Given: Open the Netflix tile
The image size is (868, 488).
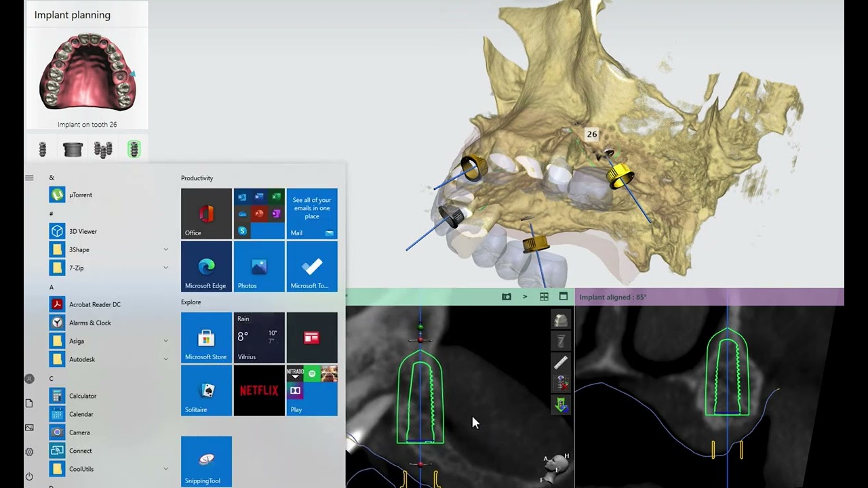Looking at the screenshot, I should 259,390.
